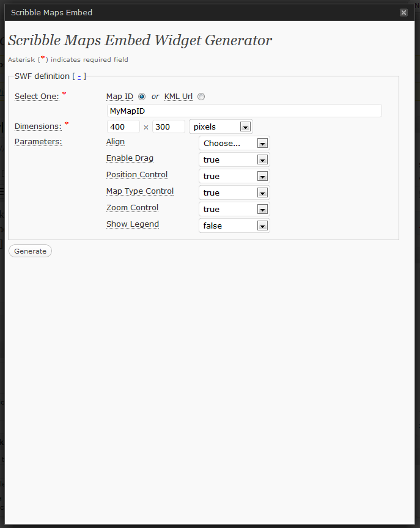Open the Enable Drag dropdown
Viewport: 420px width, 528px height.
coord(234,159)
